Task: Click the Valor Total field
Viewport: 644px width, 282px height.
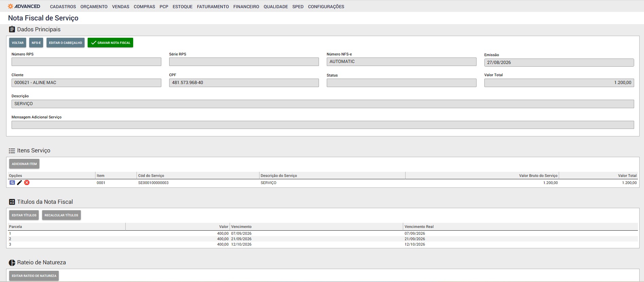Action: 559,83
